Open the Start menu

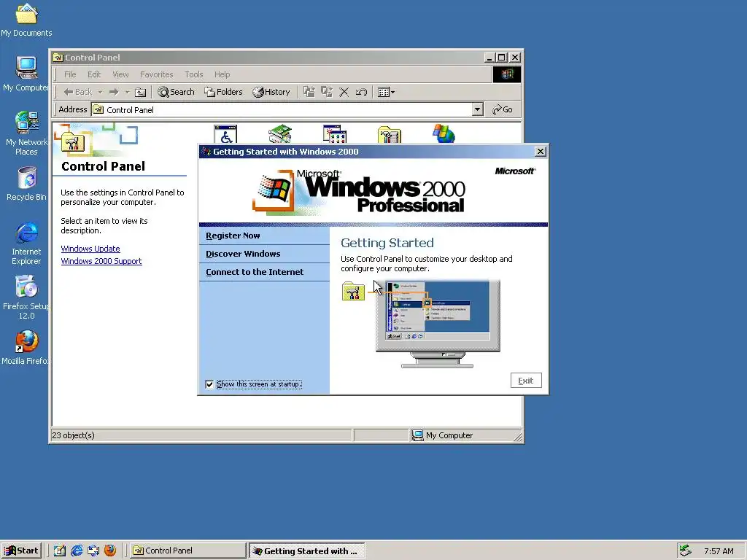pos(22,551)
